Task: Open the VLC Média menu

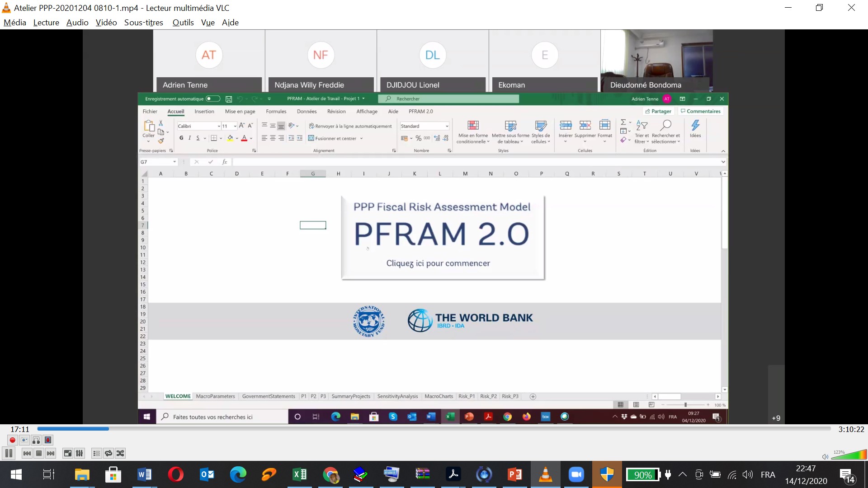Action: point(15,23)
